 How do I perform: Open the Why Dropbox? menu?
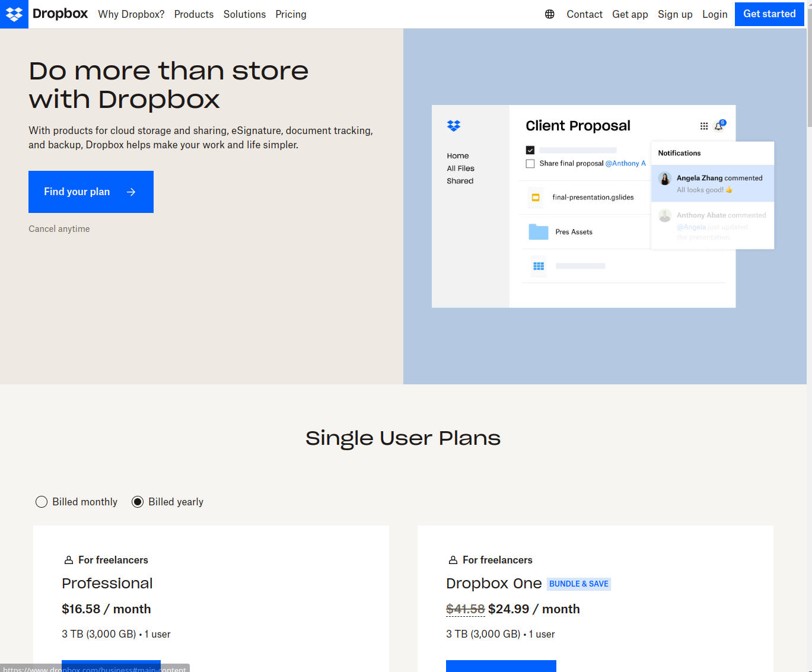click(x=131, y=14)
